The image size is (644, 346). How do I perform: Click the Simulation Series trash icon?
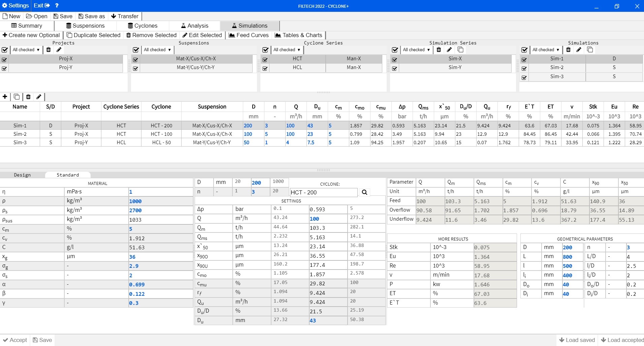(x=439, y=50)
